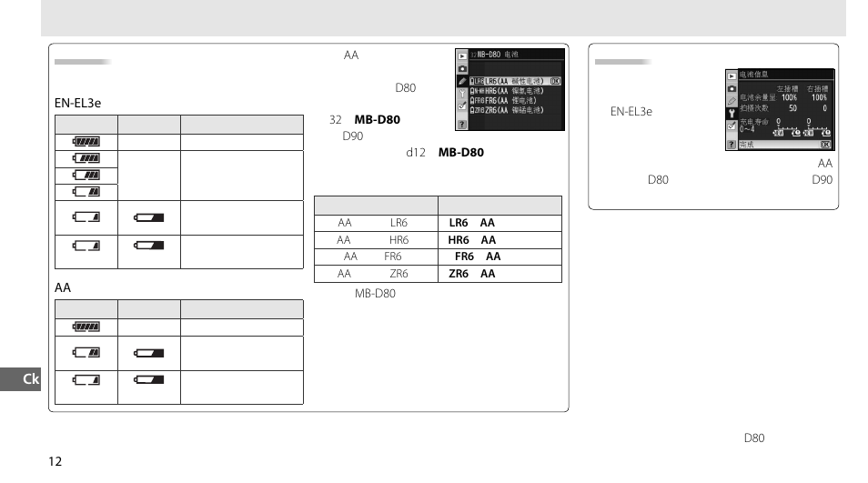The image size is (868, 483).
Task: Click the two-bar battery icon in the EN-EL3e table
Action: click(x=86, y=192)
